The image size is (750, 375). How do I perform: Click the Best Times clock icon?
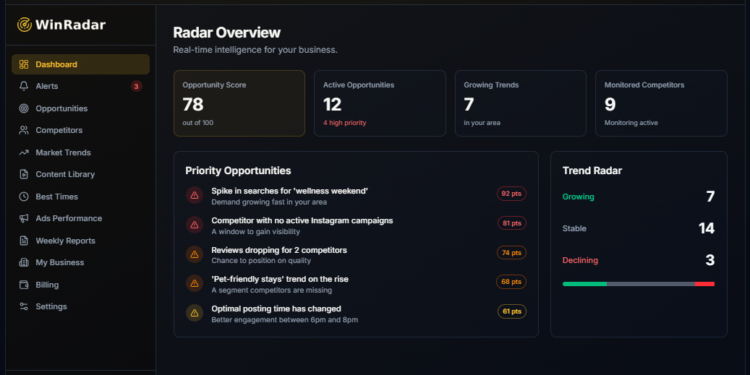click(x=23, y=197)
